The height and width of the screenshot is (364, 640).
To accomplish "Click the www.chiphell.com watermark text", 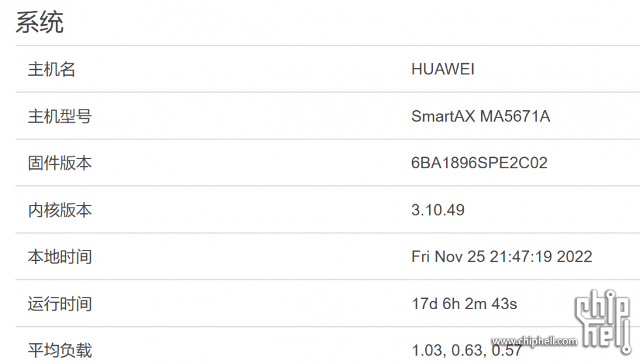I will [535, 341].
